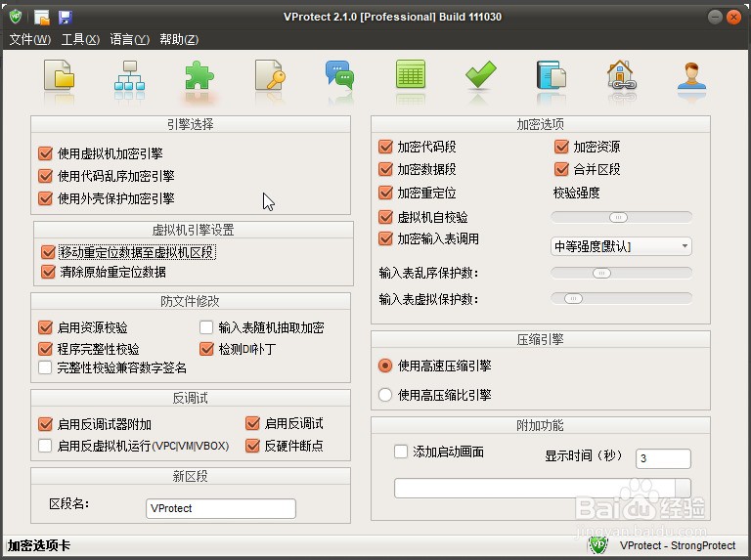Open the 中等强度[默认] strength dropdown
The width and height of the screenshot is (751, 560).
(621, 246)
